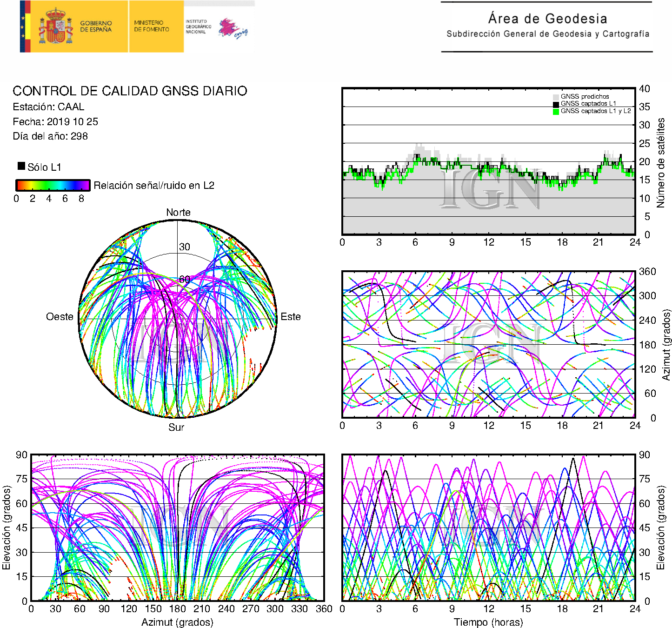The image size is (672, 628).
Task: Click the Azimut (grados) horizontal axis title
Action: [x=177, y=622]
